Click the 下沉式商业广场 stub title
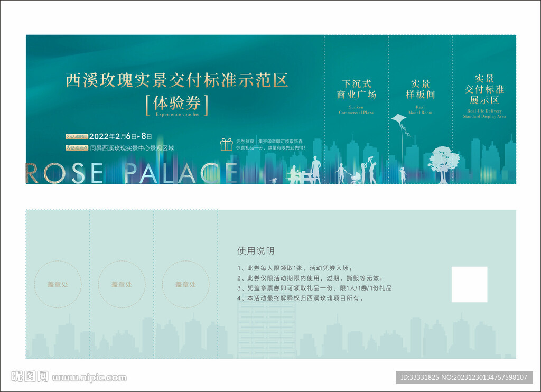 357,89
